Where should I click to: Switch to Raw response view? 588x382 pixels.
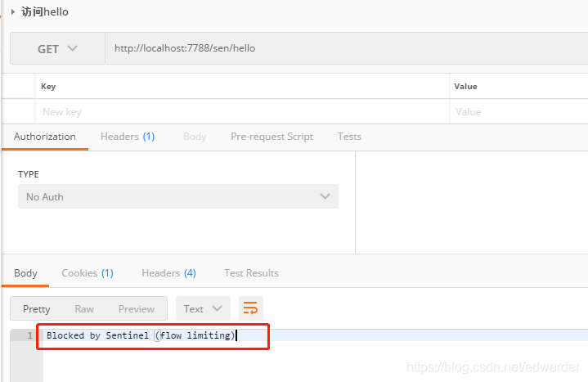pos(84,309)
